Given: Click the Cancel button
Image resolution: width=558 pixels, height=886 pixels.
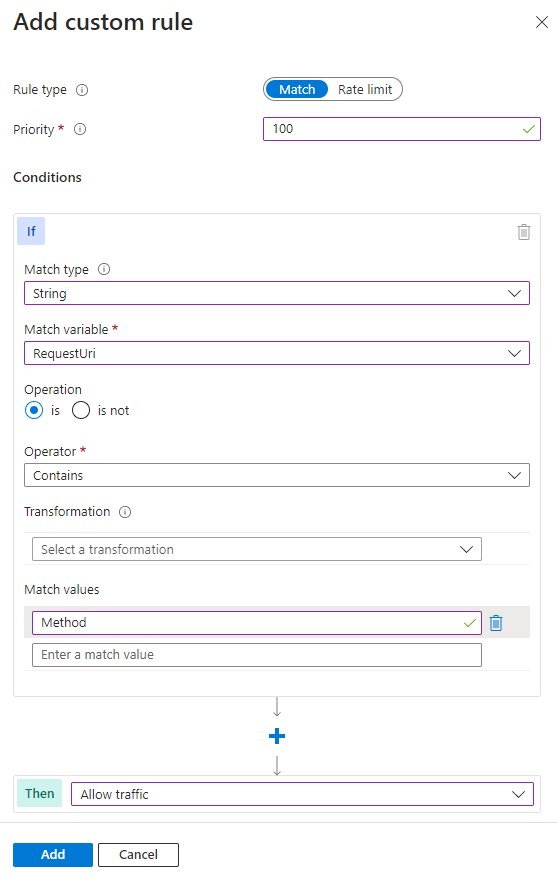Looking at the screenshot, I should point(138,854).
